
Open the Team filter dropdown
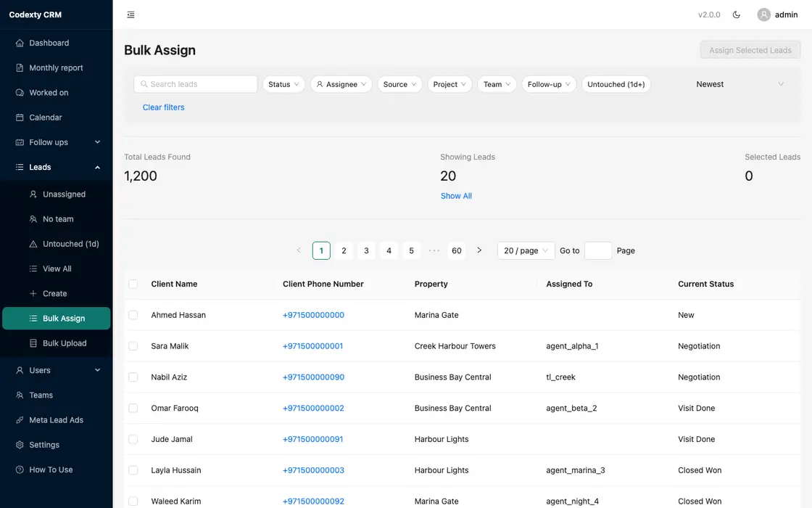pyautogui.click(x=497, y=84)
